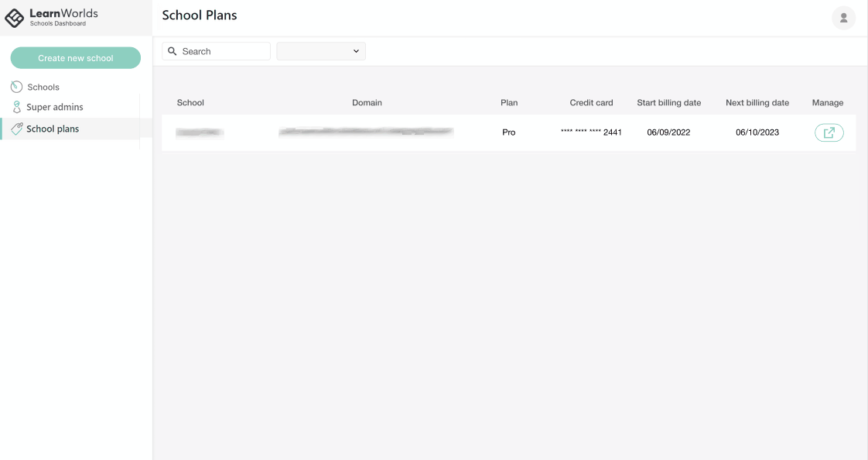Select the School plans menu entry
This screenshot has height=460, width=868.
(x=54, y=128)
